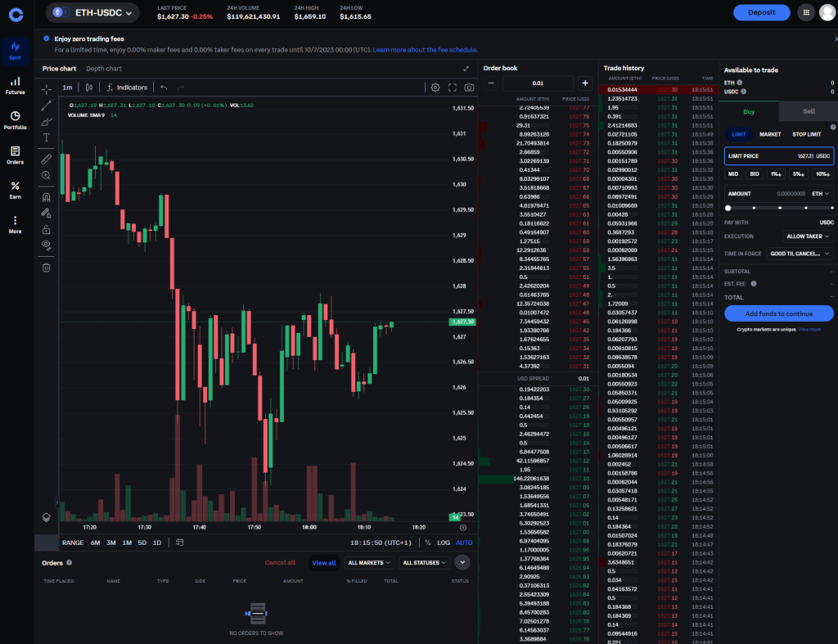Select the Sell tab in the order form

809,110
